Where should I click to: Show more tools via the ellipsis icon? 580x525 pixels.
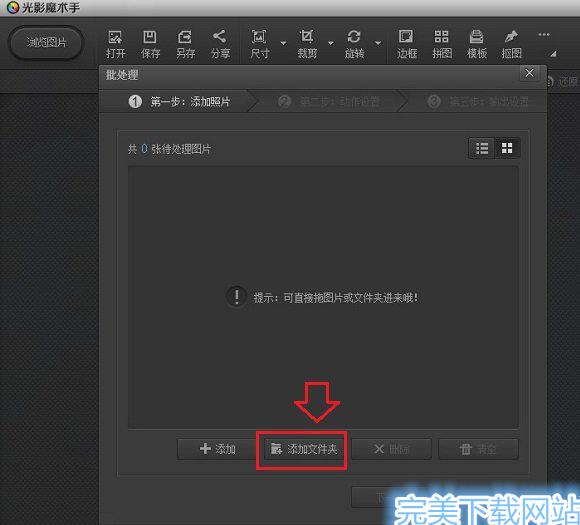[544, 35]
